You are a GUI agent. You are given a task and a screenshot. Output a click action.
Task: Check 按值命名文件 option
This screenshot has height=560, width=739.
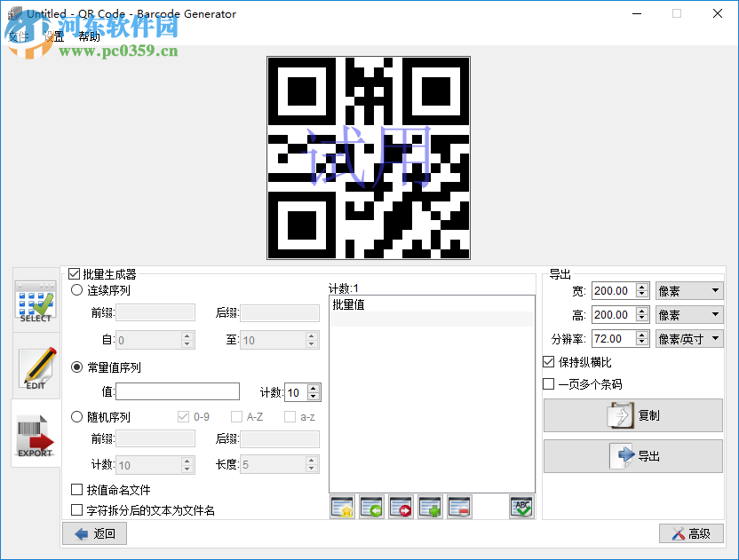click(x=75, y=488)
